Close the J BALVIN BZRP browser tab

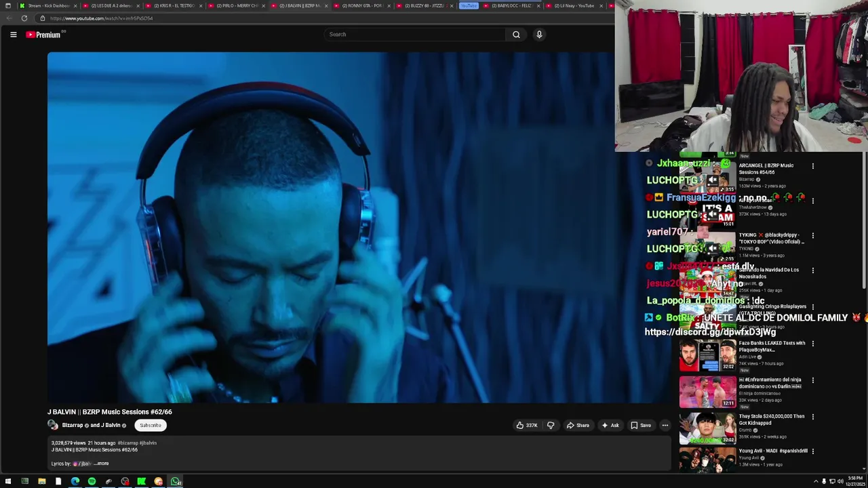326,5
